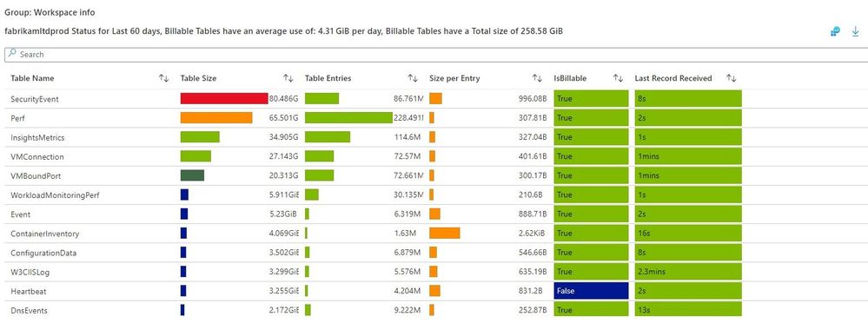This screenshot has width=868, height=323.
Task: Sort by Table Size column arrows
Action: 288,78
